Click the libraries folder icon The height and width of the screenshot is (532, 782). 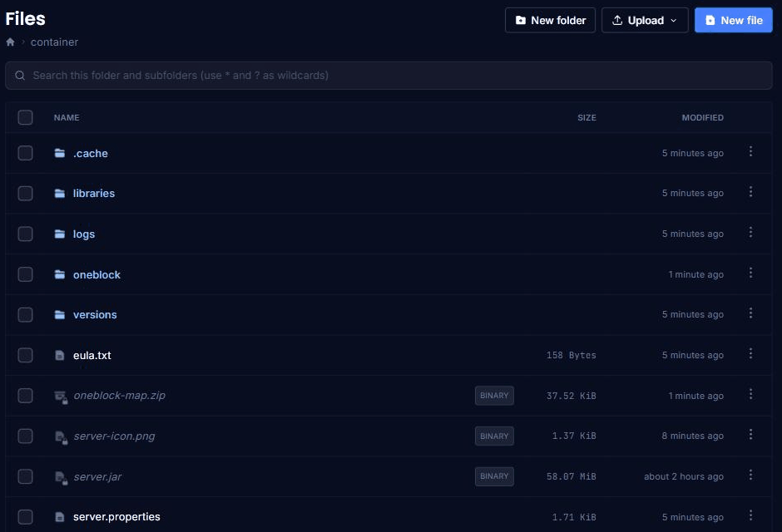tap(60, 194)
